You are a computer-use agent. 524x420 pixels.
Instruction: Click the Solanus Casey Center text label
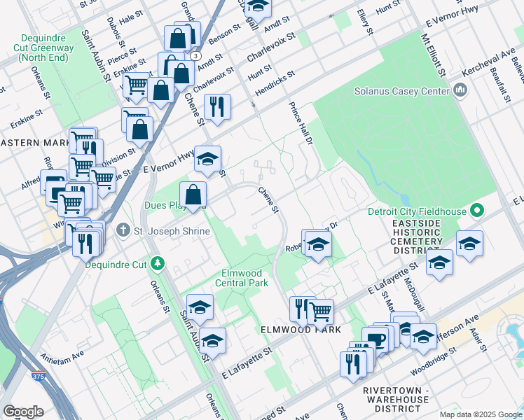pos(402,91)
